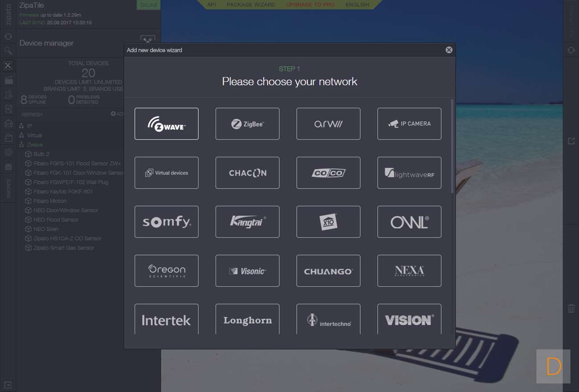Select the LightwaveRF tile

point(409,173)
